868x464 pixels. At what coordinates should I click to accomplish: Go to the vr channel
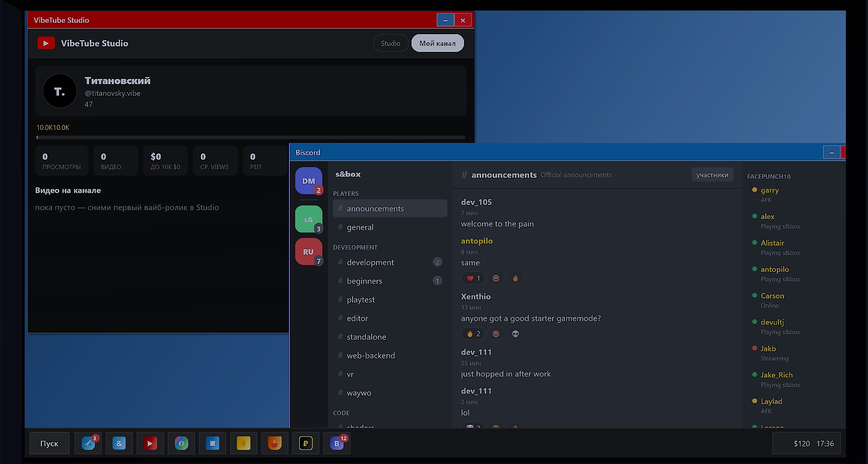(390, 374)
